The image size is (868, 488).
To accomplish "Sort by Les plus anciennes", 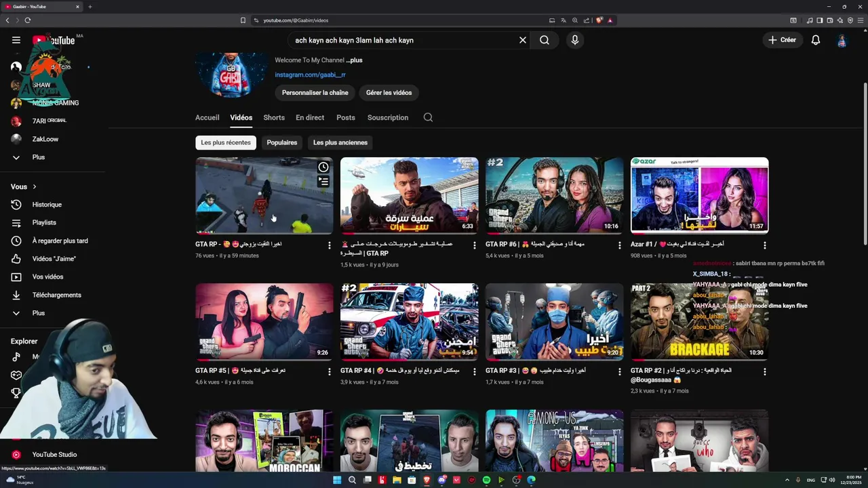I will [x=340, y=142].
